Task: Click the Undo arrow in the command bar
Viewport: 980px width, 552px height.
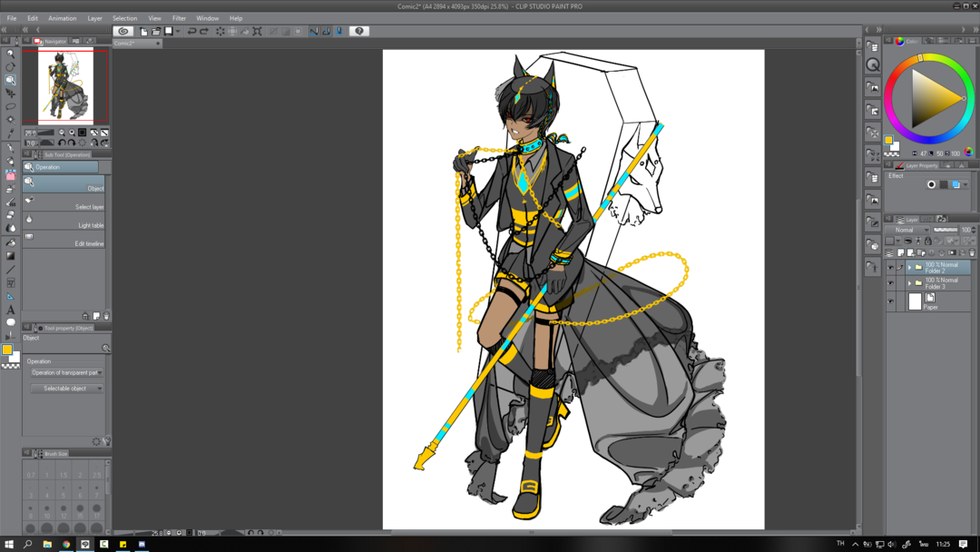Action: [x=191, y=31]
